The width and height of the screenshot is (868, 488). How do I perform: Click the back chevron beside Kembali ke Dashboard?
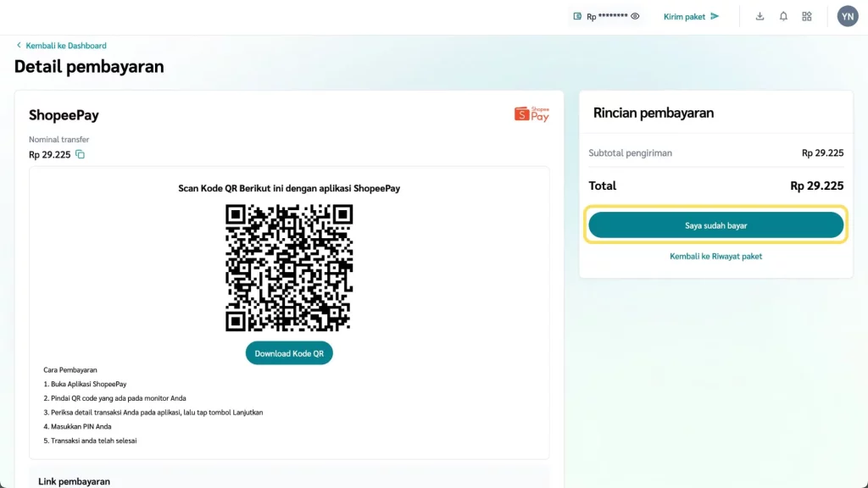(x=19, y=46)
